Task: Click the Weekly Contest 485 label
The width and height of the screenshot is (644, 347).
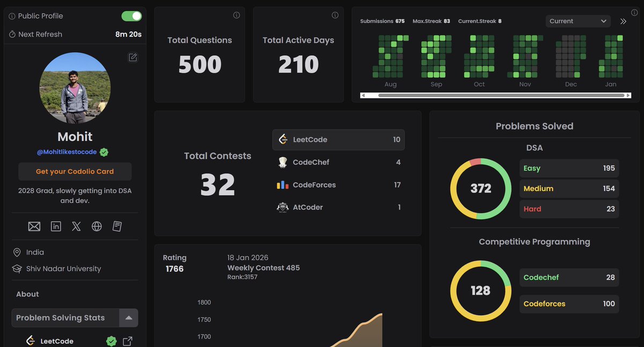Action: click(264, 268)
